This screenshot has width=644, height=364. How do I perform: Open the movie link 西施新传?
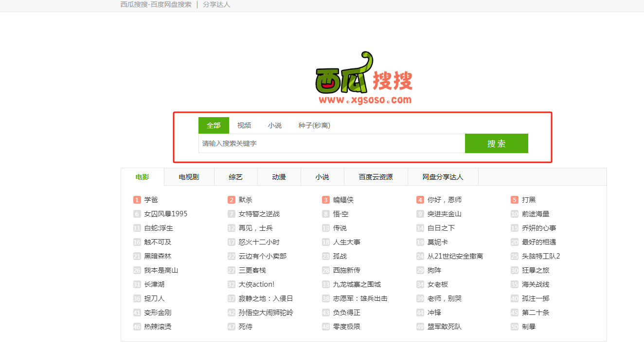pos(347,270)
